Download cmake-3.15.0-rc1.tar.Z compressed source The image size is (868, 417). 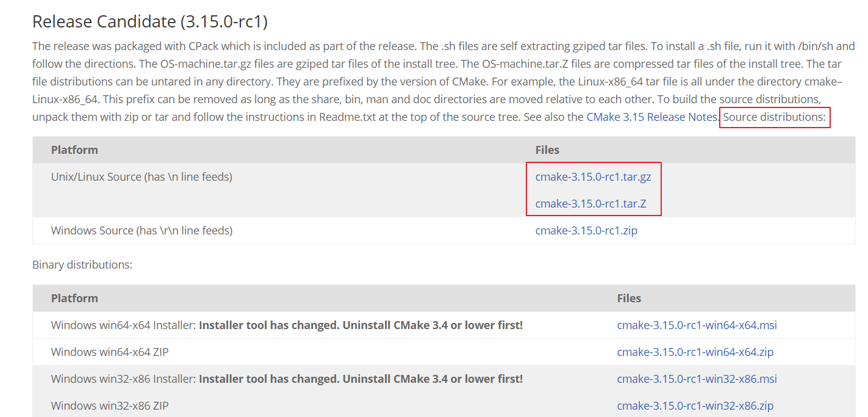(x=590, y=203)
